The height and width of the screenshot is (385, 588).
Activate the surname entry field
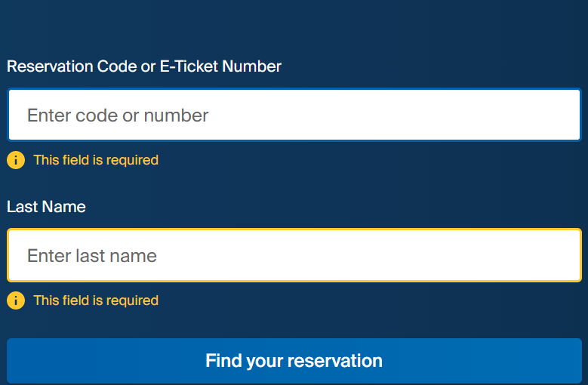coord(294,255)
